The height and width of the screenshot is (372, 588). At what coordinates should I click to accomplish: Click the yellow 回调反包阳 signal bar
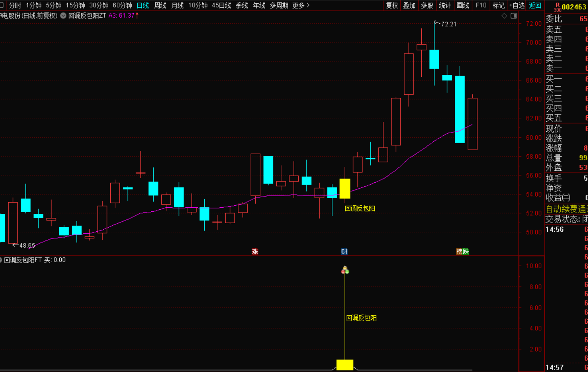(345, 365)
